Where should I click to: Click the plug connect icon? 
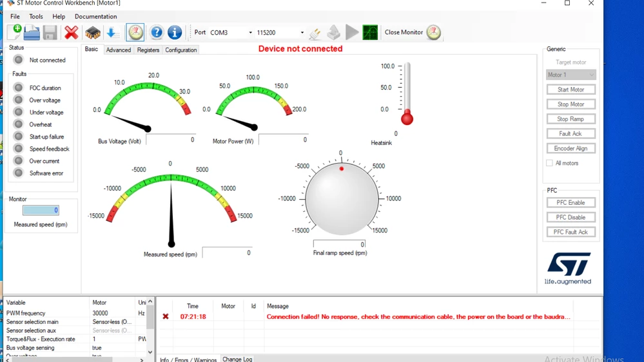[315, 33]
